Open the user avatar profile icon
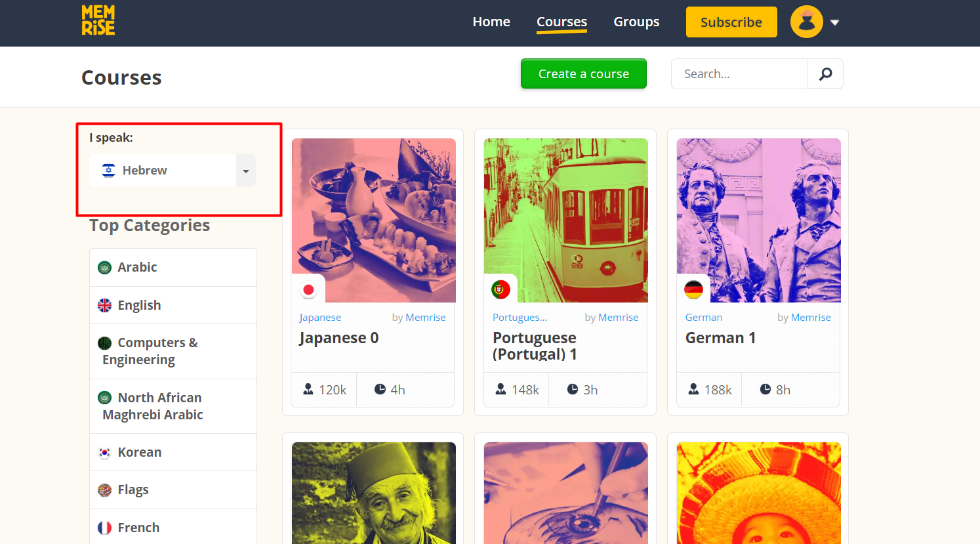980x544 pixels. pyautogui.click(x=807, y=22)
